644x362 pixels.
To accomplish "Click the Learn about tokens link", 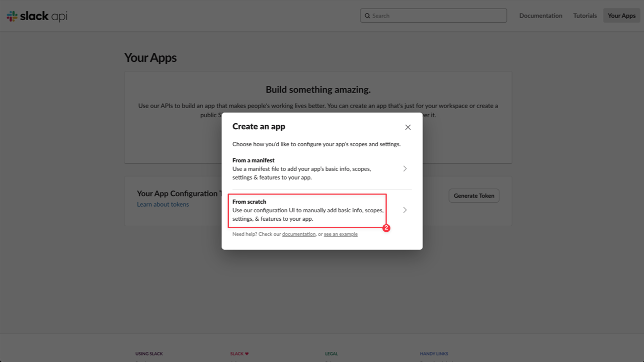I will coord(163,204).
